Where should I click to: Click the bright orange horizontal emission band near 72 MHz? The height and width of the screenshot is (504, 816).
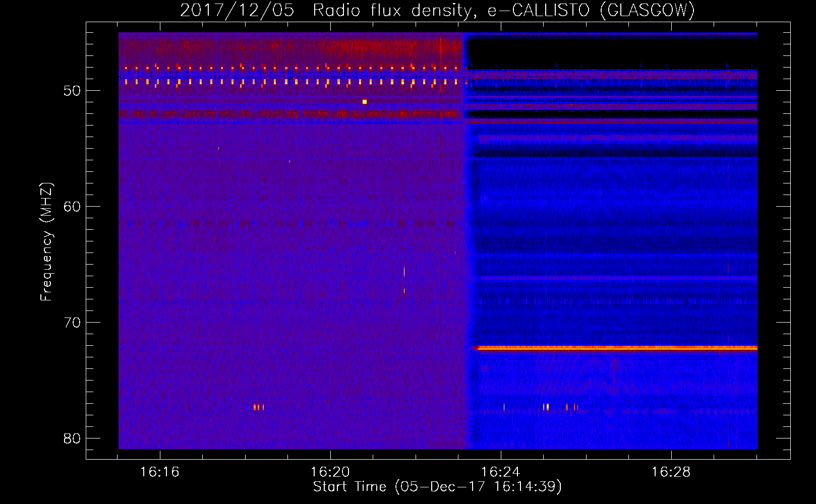click(x=616, y=348)
